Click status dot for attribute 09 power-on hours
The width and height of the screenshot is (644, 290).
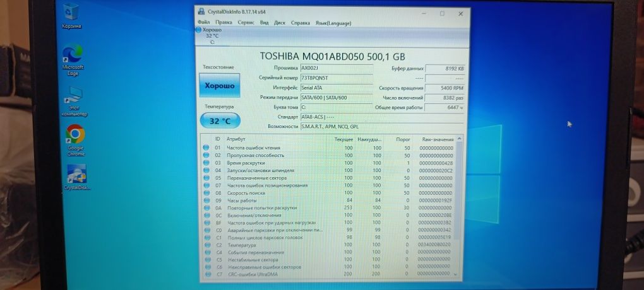click(206, 200)
